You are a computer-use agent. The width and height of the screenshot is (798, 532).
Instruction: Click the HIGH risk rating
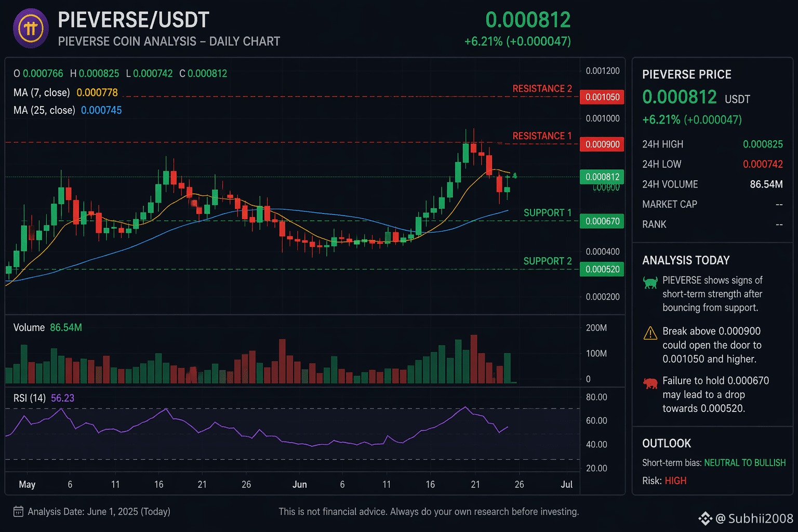675,481
